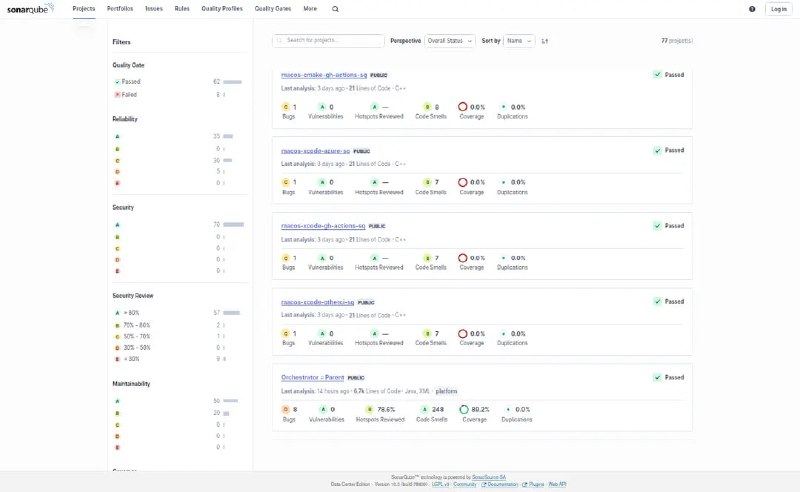Image resolution: width=800 pixels, height=492 pixels.
Task: Click the coverage ring of macos-xcode-gh-actions-sq
Action: tap(462, 258)
